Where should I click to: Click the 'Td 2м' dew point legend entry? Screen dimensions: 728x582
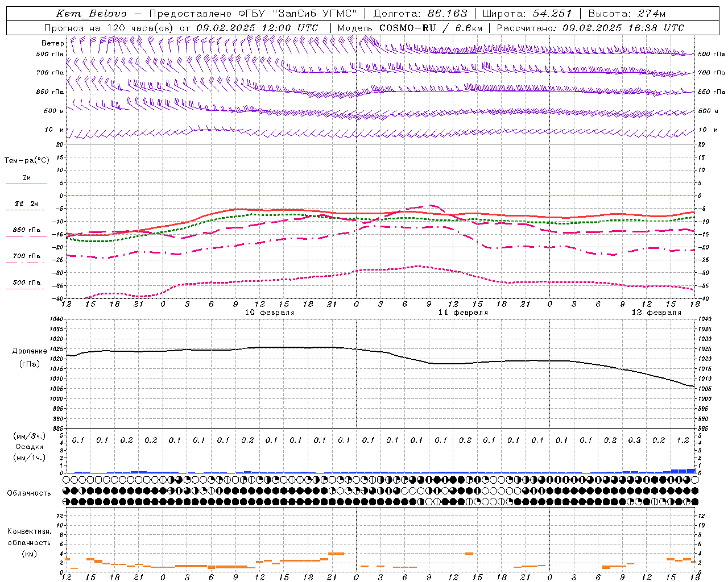(x=26, y=203)
